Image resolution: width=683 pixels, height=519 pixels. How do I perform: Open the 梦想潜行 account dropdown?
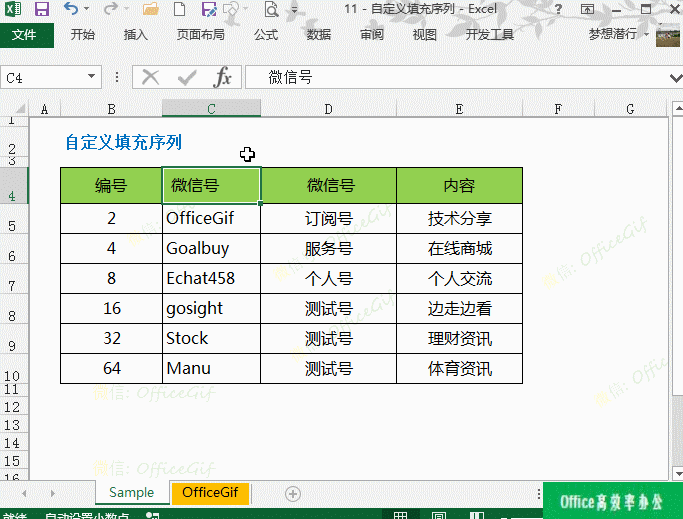(647, 35)
